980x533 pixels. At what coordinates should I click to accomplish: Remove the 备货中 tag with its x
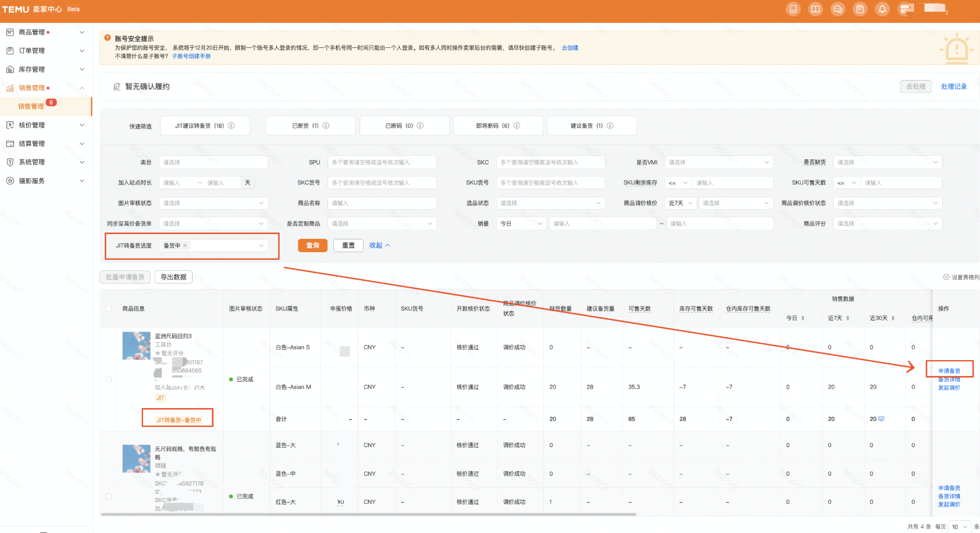[x=185, y=246]
